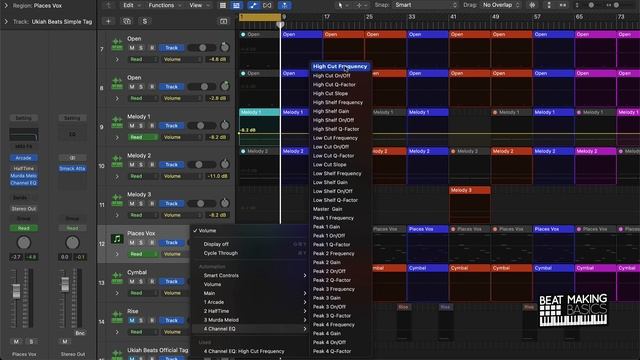Click the Setting button on Places Vox strip
This screenshot has height=360, width=640.
24,118
